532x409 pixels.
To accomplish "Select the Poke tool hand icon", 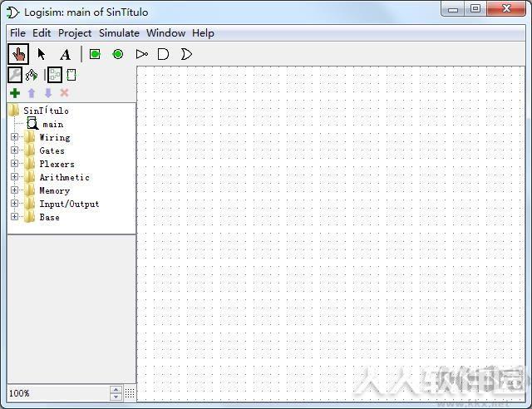I will [18, 54].
